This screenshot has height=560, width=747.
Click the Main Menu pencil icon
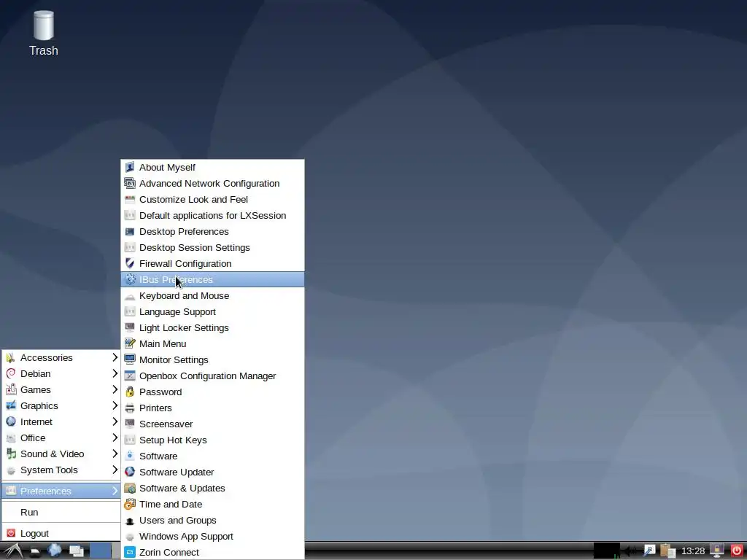tap(130, 344)
